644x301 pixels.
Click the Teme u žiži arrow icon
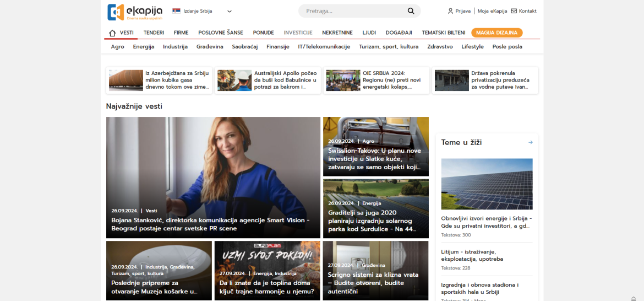[530, 142]
